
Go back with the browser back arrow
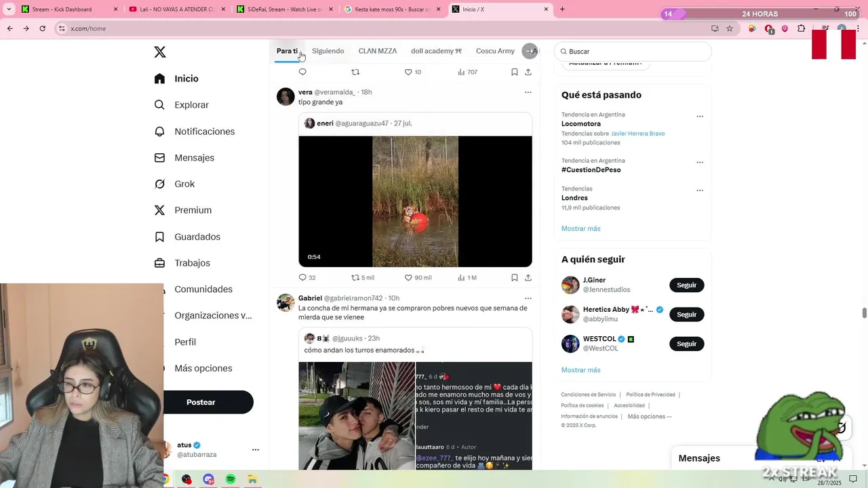tap(9, 28)
